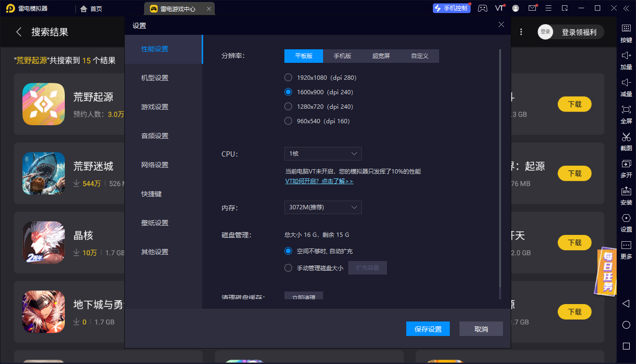
Task: Show 更多 tools in the sidebar
Action: [626, 249]
